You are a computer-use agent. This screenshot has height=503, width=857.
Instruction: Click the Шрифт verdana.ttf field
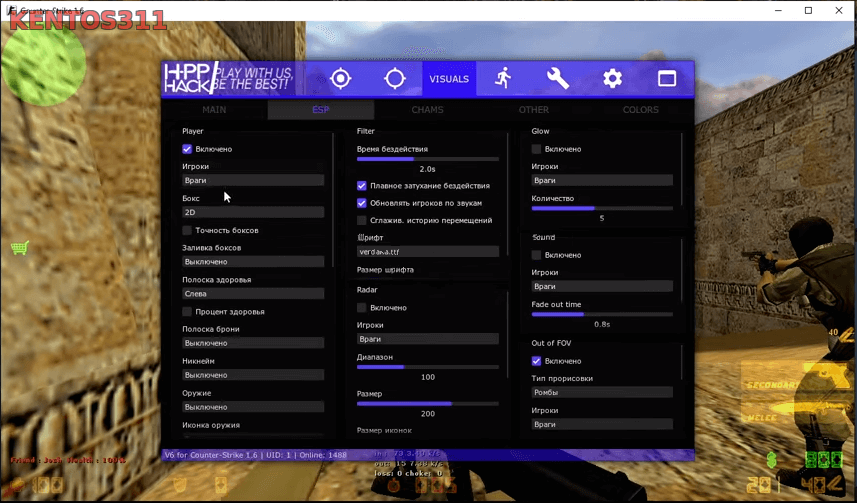tap(427, 252)
